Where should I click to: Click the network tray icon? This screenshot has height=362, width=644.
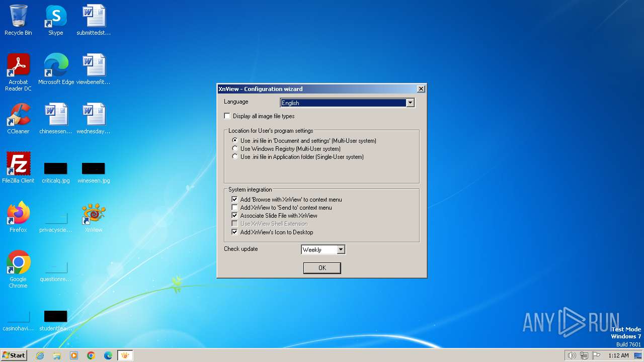click(x=584, y=355)
